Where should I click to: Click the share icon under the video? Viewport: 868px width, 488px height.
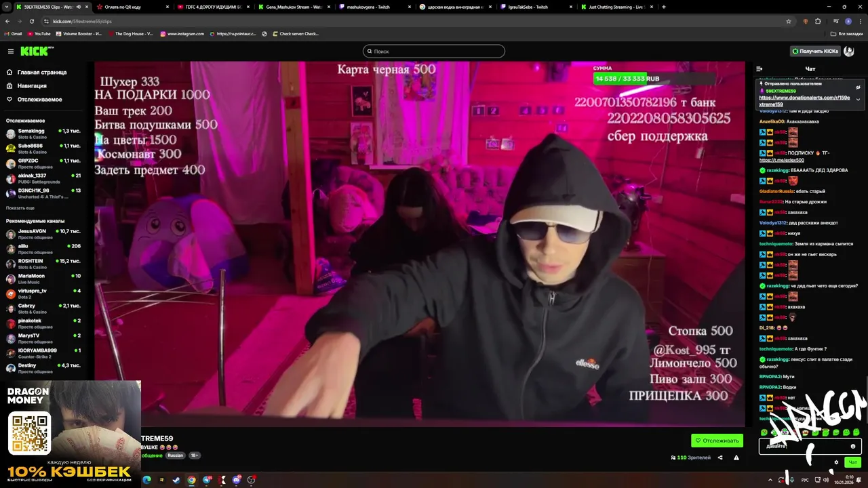[x=720, y=457]
